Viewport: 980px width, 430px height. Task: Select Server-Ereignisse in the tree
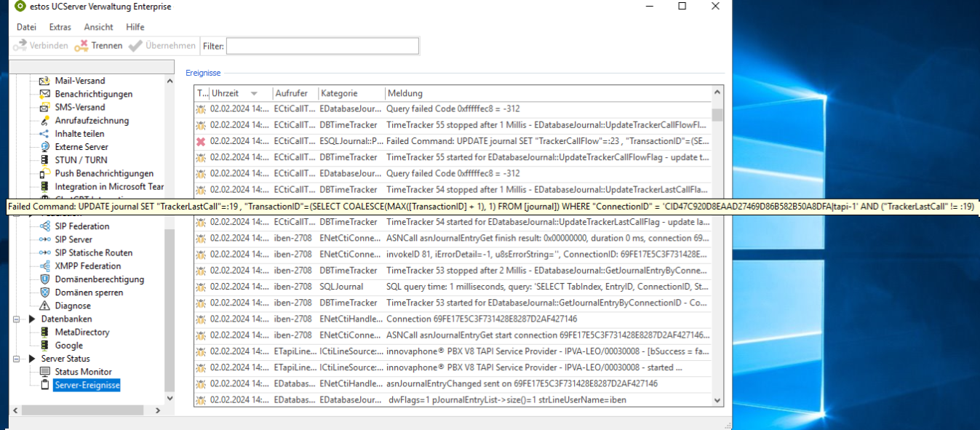tap(87, 385)
